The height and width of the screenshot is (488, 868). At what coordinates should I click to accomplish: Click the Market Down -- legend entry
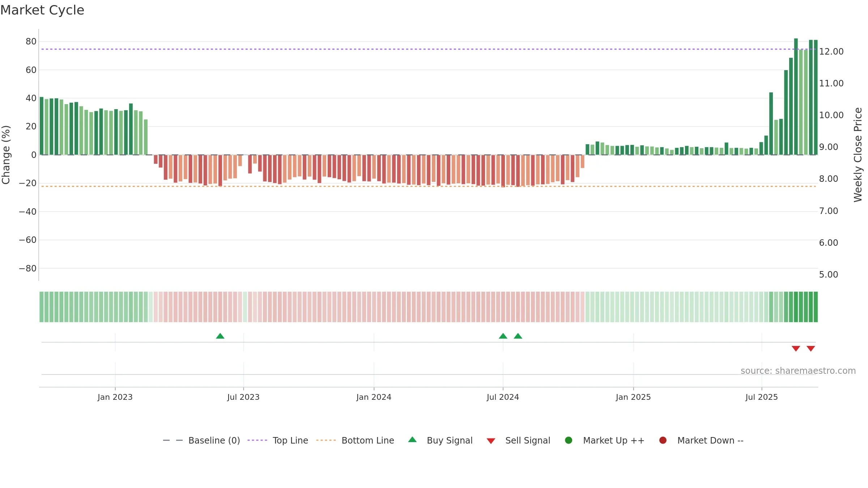(x=701, y=440)
